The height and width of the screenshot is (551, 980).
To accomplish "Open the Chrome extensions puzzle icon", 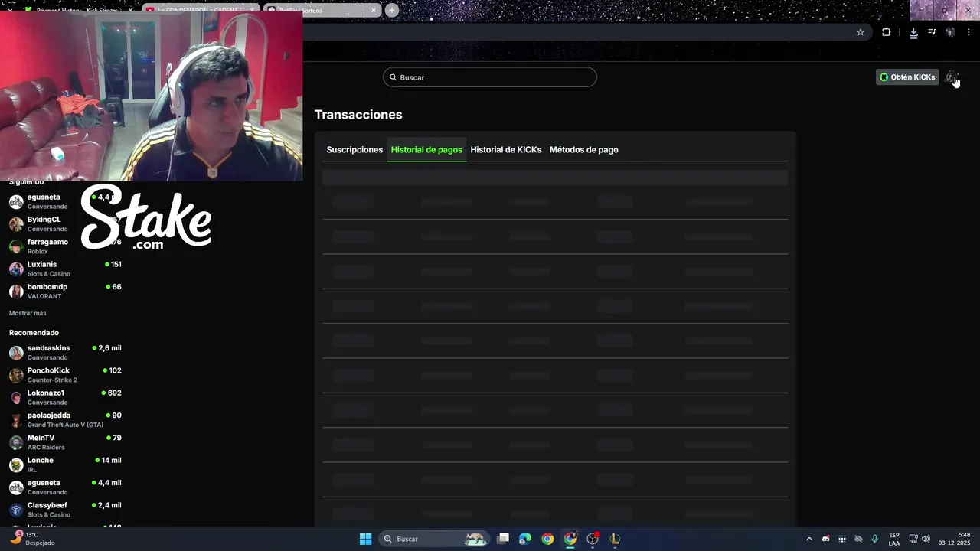I will (x=886, y=32).
